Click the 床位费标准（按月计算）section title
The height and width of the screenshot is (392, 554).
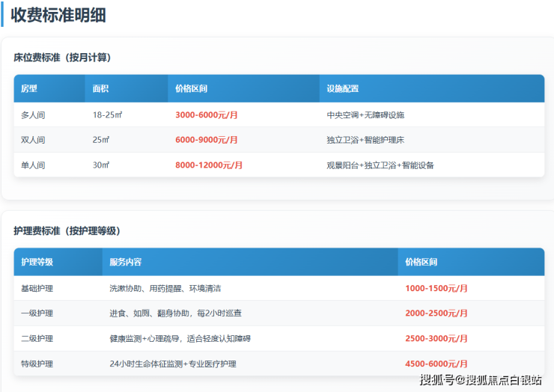[63, 58]
